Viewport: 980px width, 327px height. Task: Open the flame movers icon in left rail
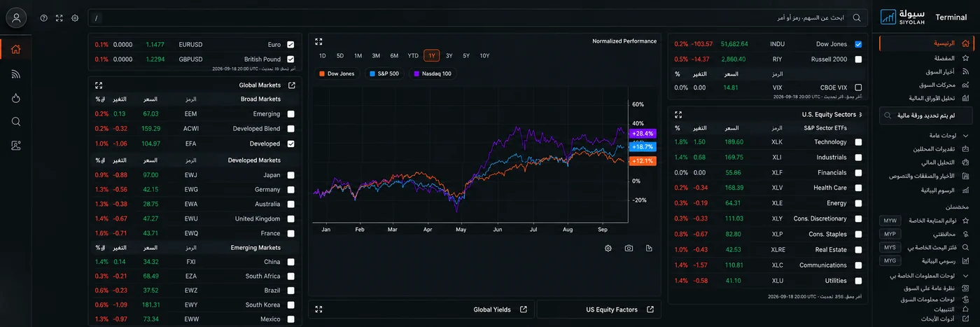point(16,98)
